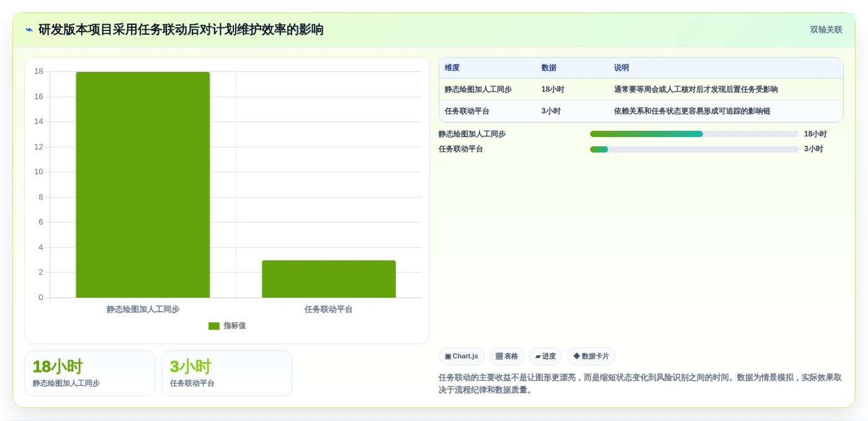Click the lightning icon beside the title
The image size is (868, 421).
tap(29, 30)
